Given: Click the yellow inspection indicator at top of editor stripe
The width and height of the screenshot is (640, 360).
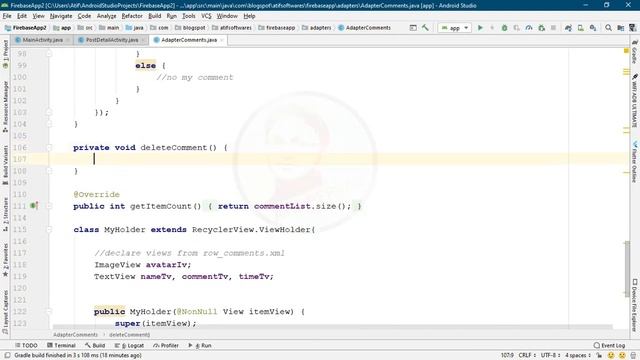Looking at the screenshot, I should coord(626,51).
